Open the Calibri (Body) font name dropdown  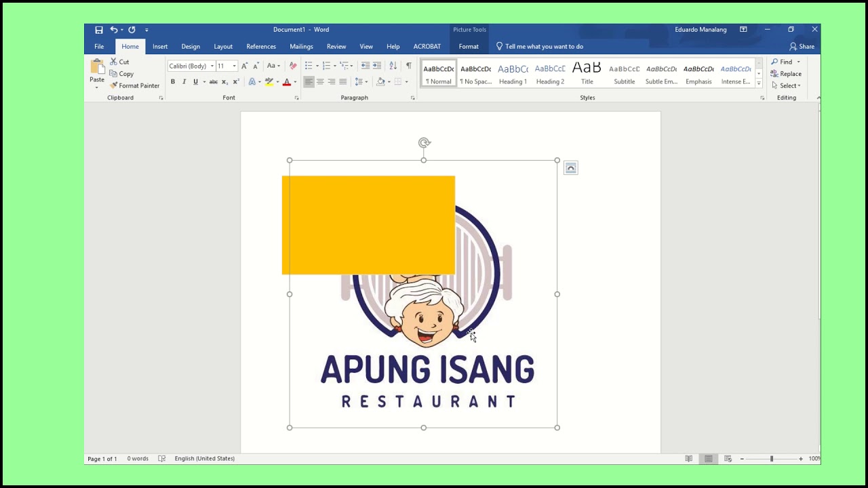[x=212, y=66]
